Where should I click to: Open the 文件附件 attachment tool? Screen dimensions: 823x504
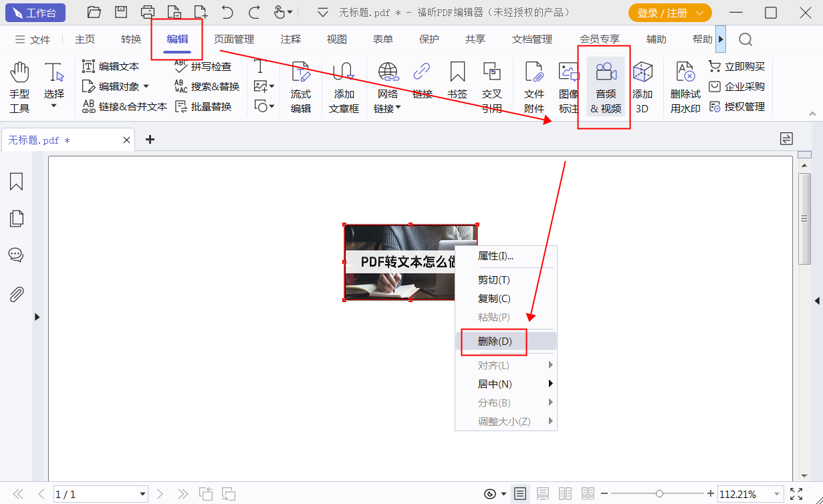click(534, 87)
